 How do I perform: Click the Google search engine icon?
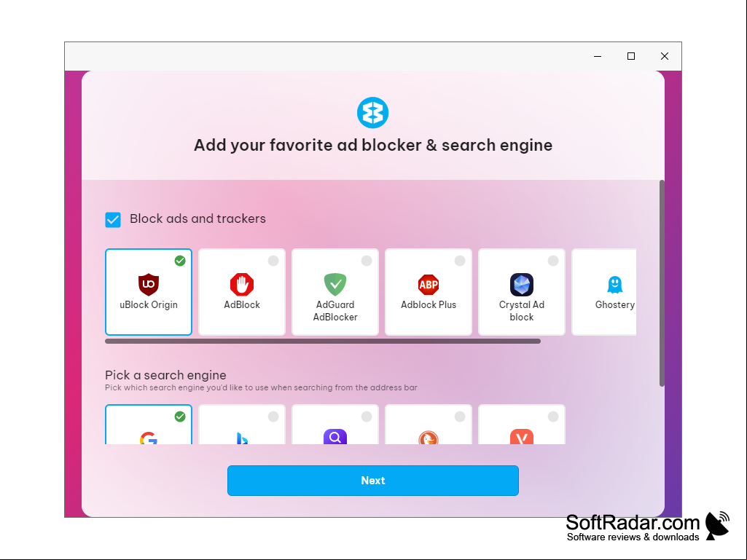(148, 438)
